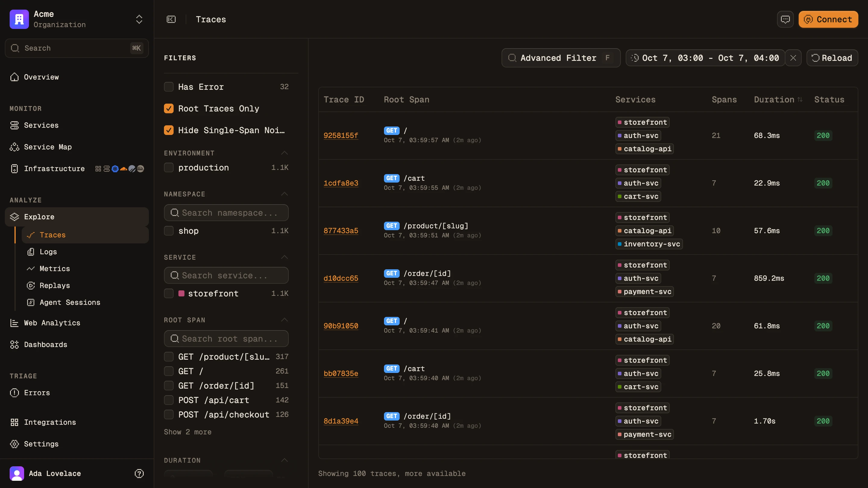Collapse the Environment filter section
868x488 pixels.
pyautogui.click(x=285, y=153)
